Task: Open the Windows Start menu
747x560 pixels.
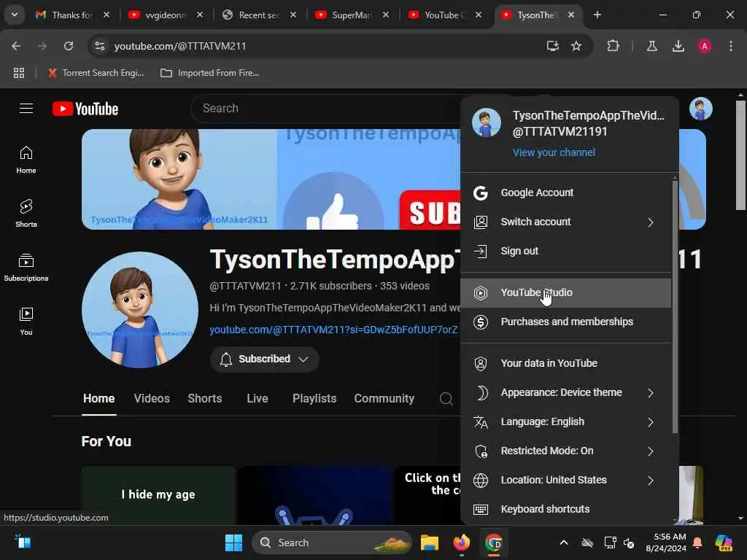Action: (233, 542)
